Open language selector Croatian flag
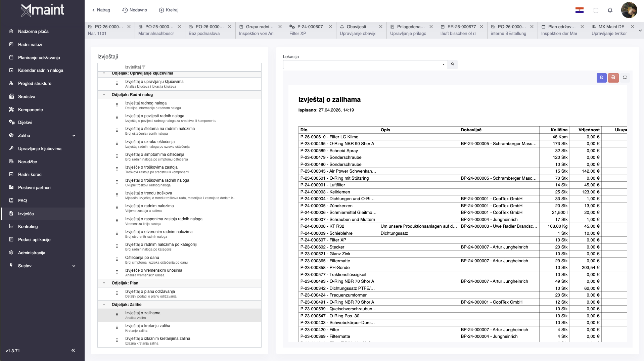This screenshot has width=644, height=361. [x=579, y=10]
